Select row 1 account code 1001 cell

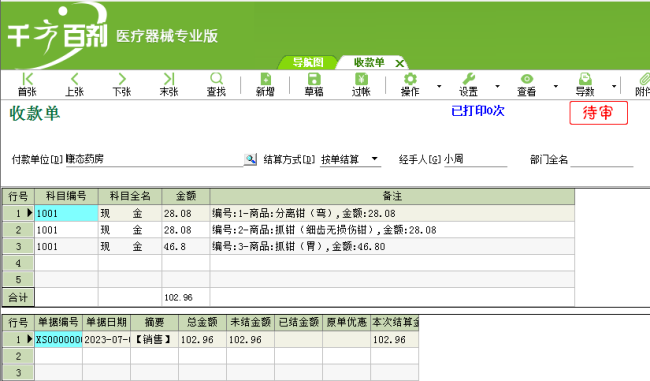click(66, 214)
